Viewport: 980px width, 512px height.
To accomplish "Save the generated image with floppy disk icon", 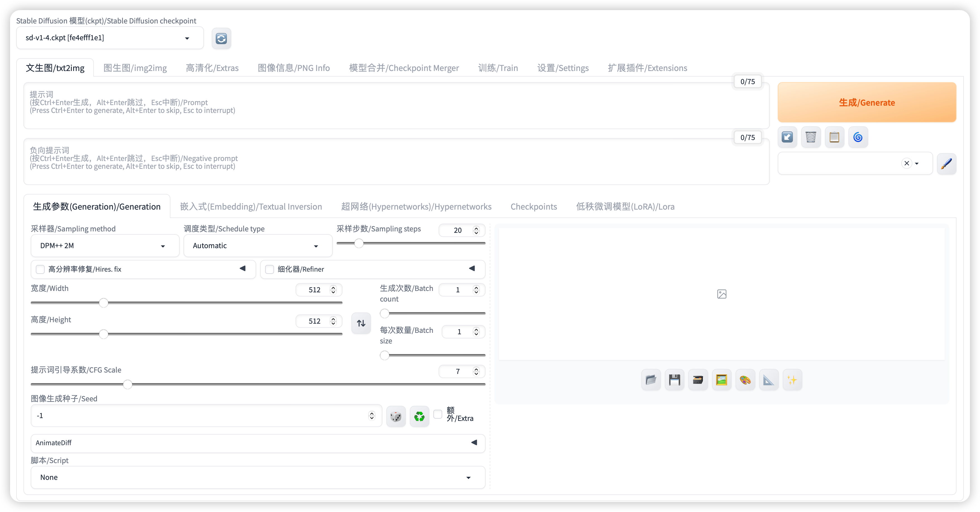I will (674, 380).
